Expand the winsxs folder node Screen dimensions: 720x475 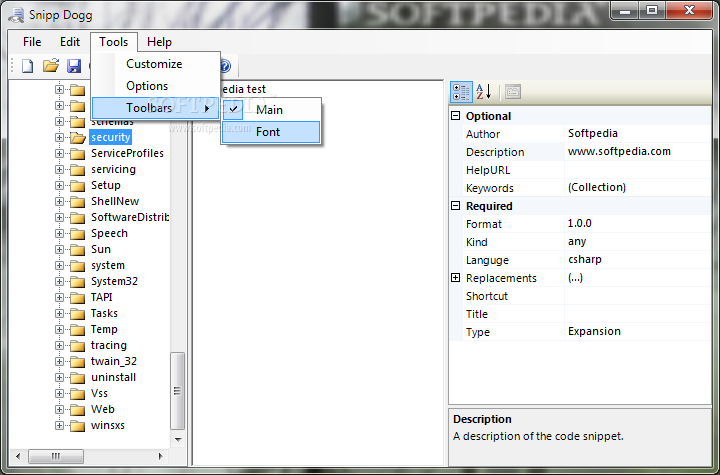point(59,425)
